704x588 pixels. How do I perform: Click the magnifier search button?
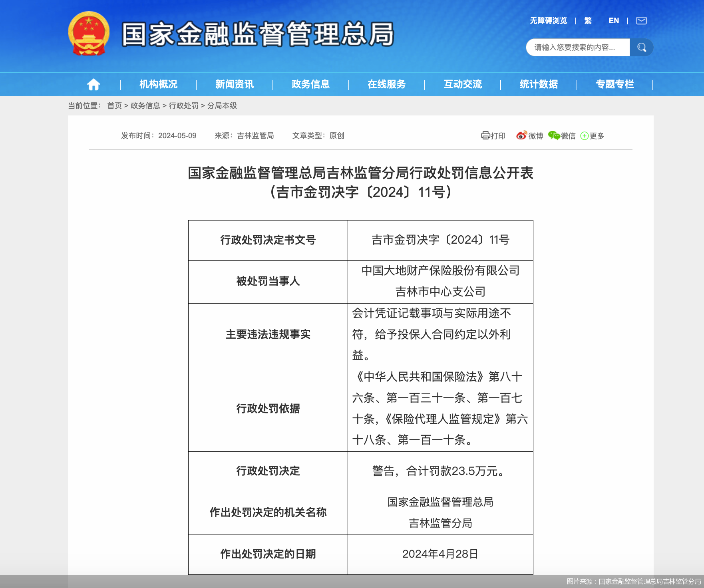point(641,48)
